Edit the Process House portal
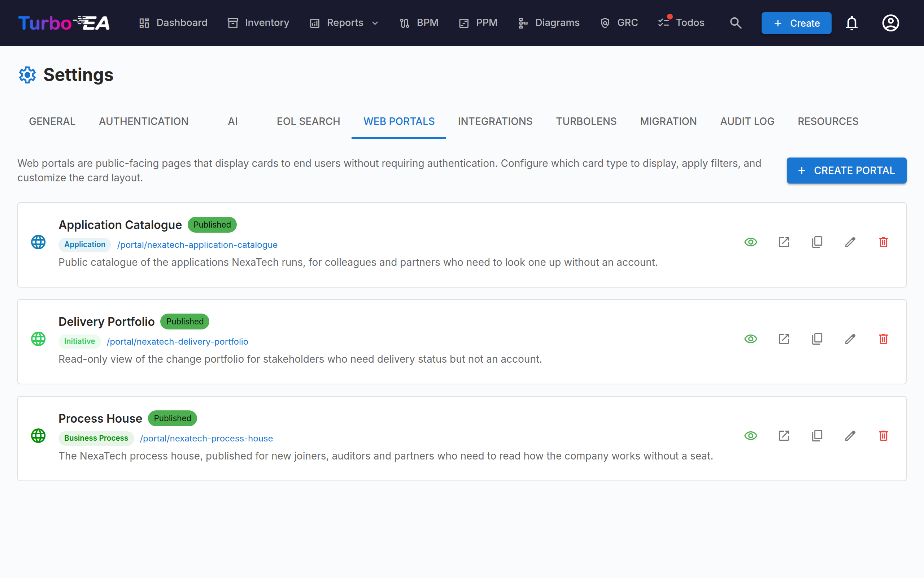 point(850,435)
